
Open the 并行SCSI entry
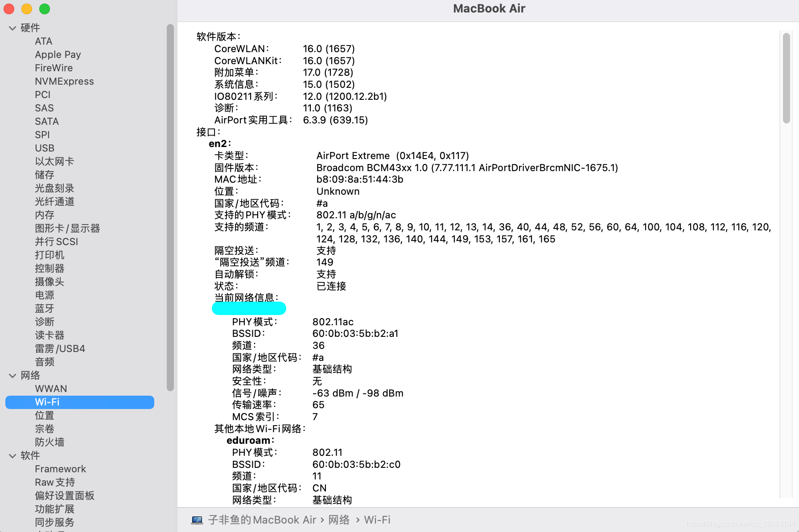tap(57, 242)
